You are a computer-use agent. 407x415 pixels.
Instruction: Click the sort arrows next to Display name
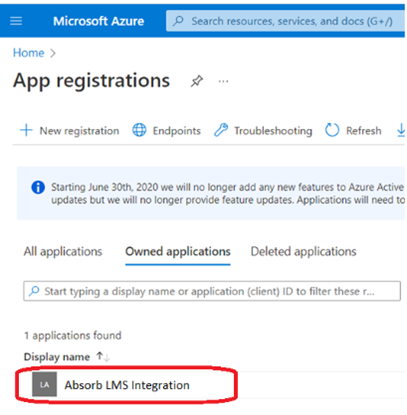(x=103, y=357)
